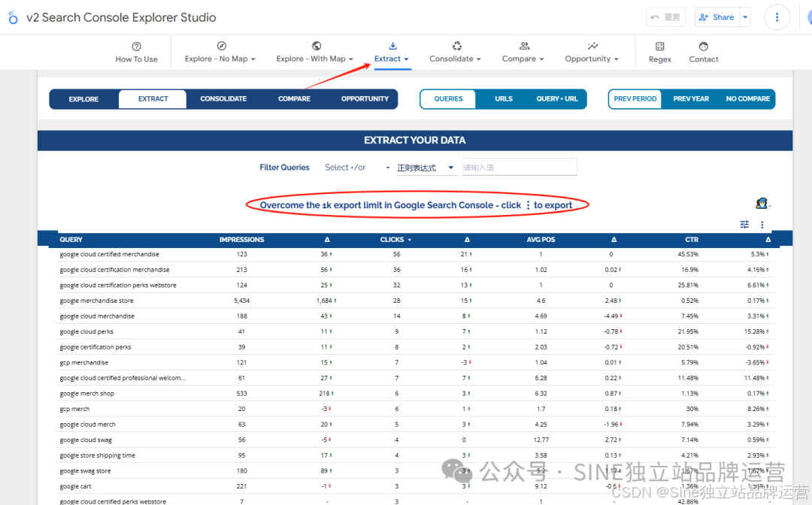This screenshot has width=812, height=505.
Task: Click the avg pos delta triangle column header
Action: point(614,240)
